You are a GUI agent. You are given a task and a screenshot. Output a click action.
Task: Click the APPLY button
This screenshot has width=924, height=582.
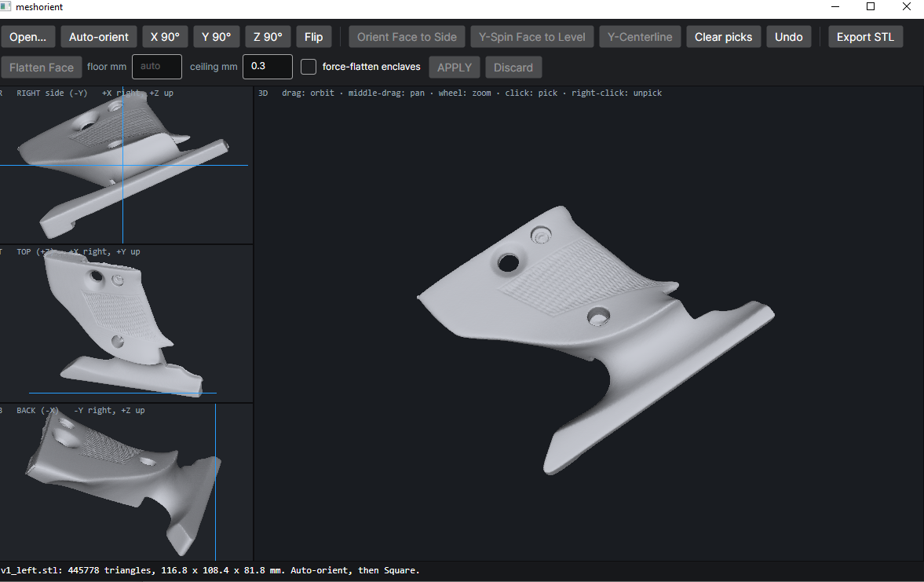[x=455, y=68]
